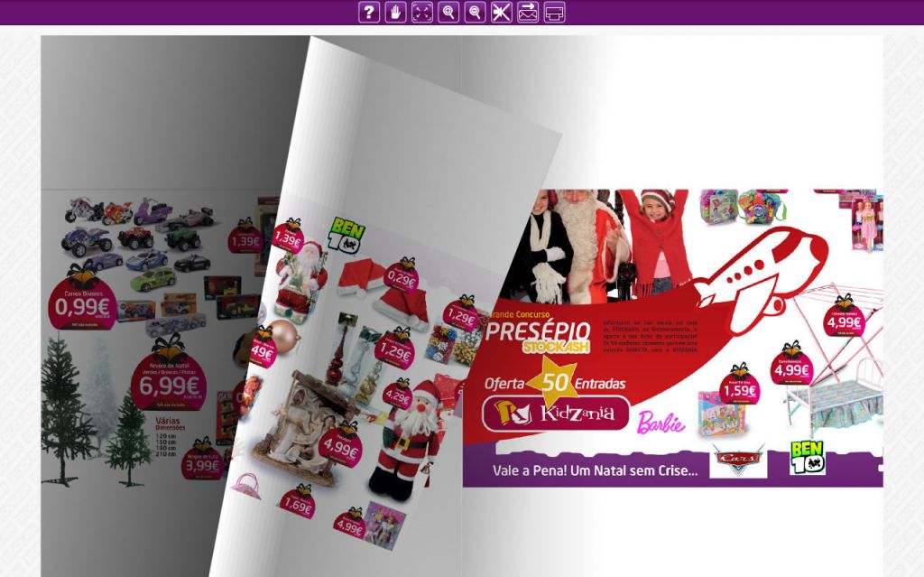
Task: Click the PRESÉPIO STOCKASH contest title
Action: 539,336
